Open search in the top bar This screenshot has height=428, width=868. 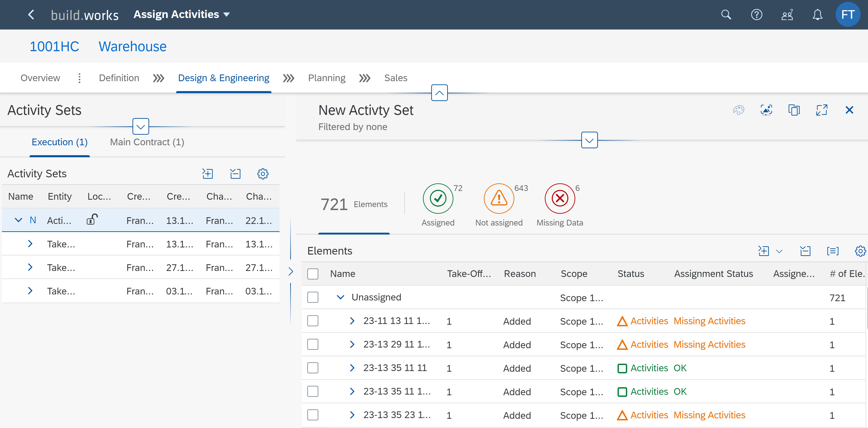726,15
